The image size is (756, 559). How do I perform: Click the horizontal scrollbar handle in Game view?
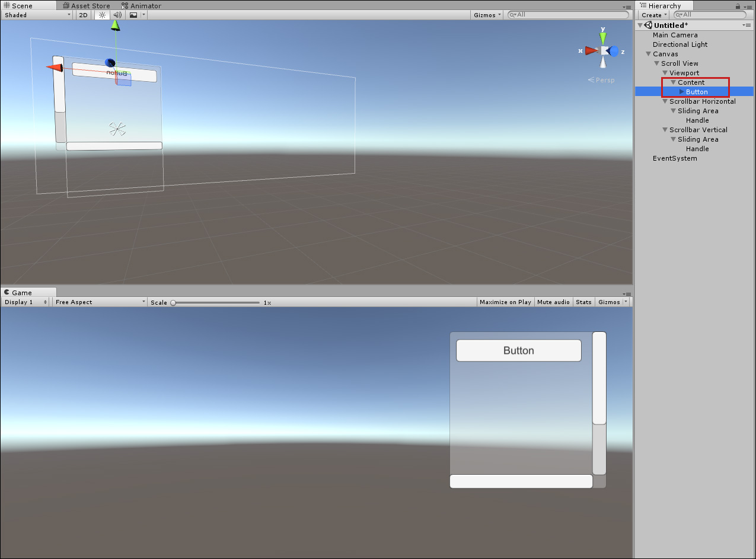coord(521,481)
